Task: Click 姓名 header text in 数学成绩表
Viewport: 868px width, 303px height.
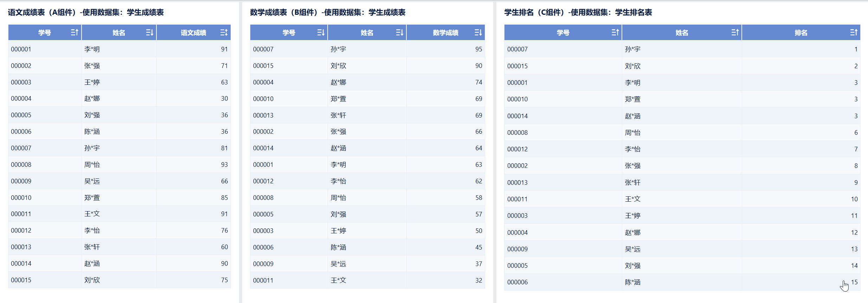Action: click(x=367, y=33)
